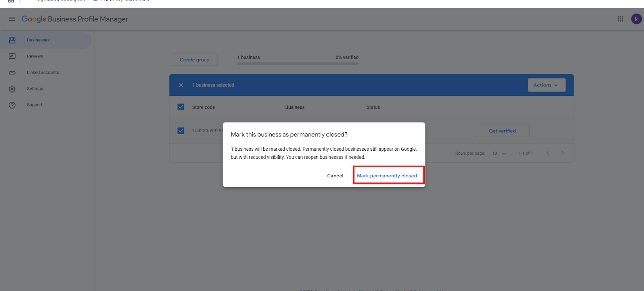Click the '1 business' count label

248,57
